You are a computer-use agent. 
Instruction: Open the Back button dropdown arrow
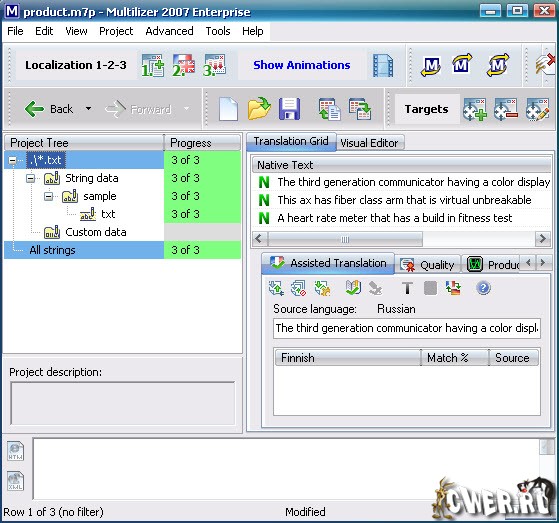tap(88, 108)
